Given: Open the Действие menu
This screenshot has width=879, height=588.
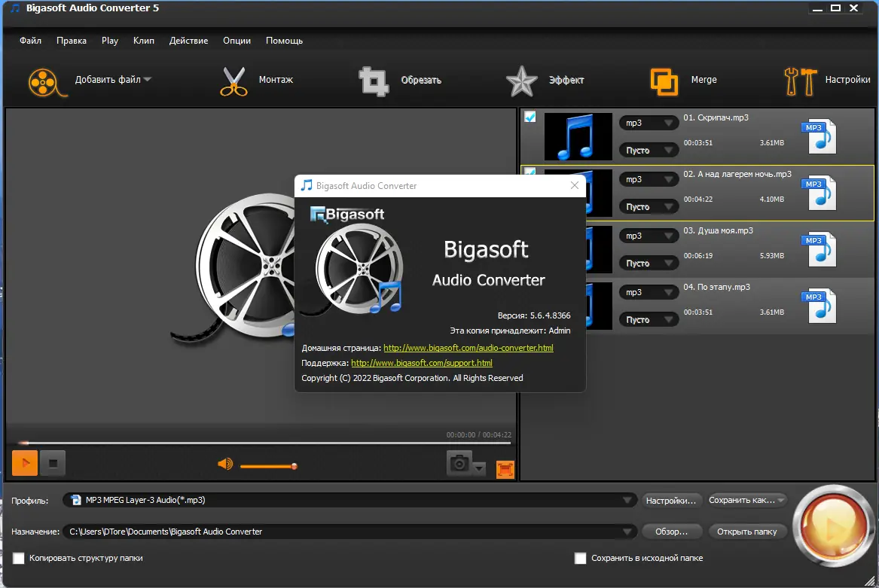Looking at the screenshot, I should (x=188, y=41).
